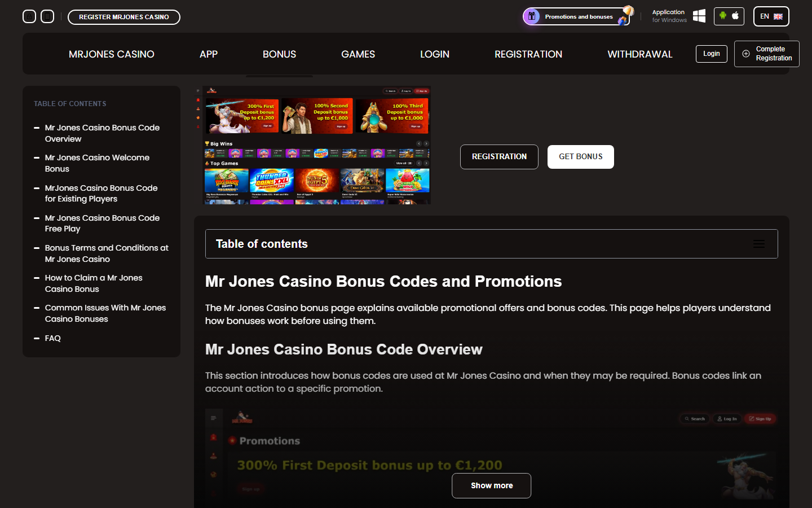Open the GAMES menu item

pyautogui.click(x=358, y=54)
